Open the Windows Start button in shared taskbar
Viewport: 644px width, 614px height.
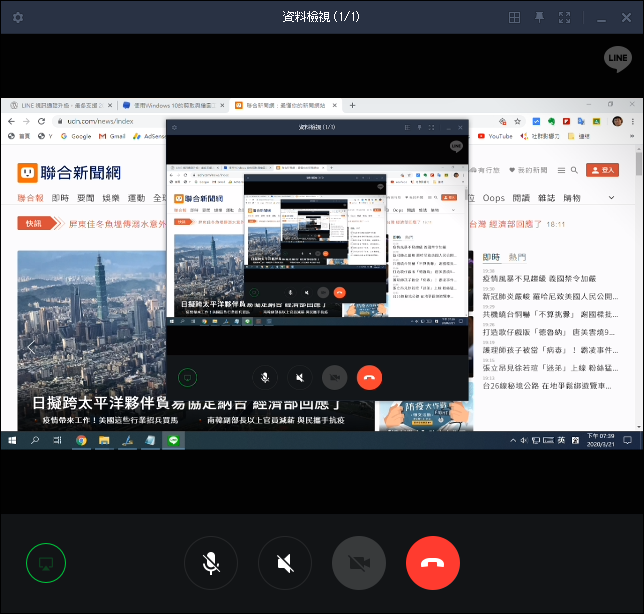12,440
